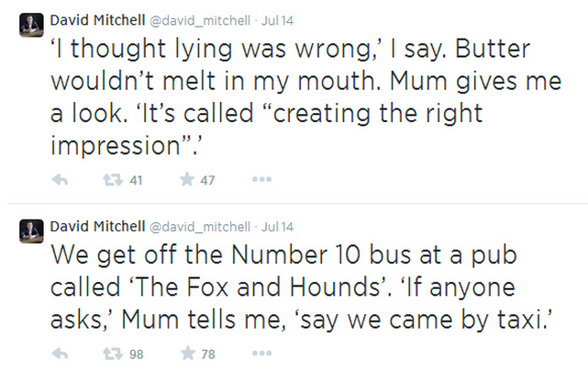Click David Mitchell avatar on second tweet
The image size is (588, 382).
(31, 231)
